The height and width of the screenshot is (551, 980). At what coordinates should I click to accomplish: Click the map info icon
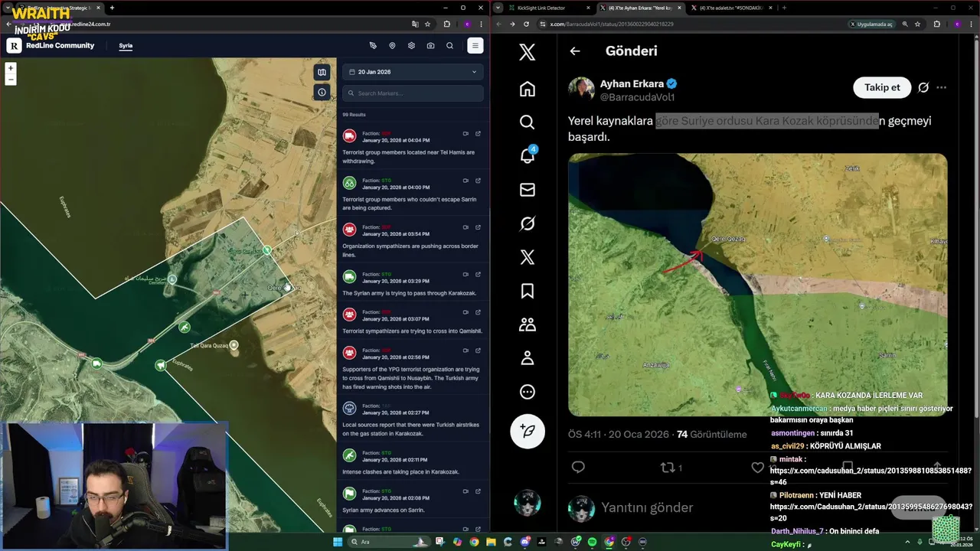[x=322, y=92]
